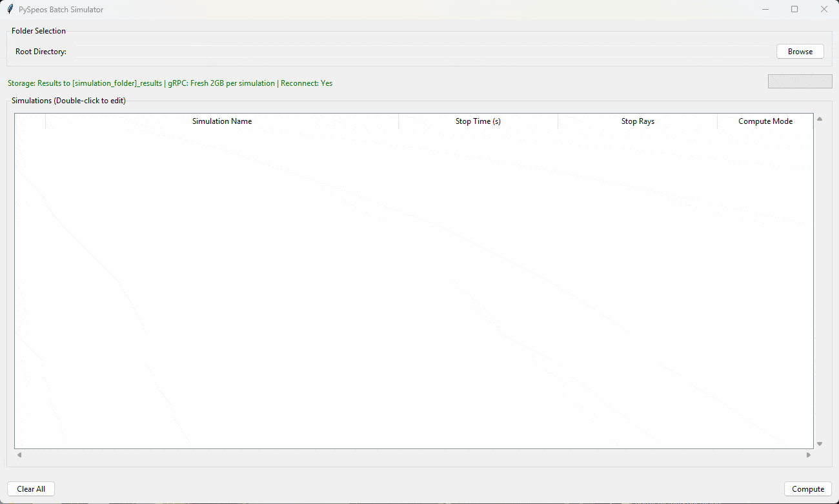Click the Clear All button
Image resolution: width=839 pixels, height=504 pixels.
pos(31,489)
